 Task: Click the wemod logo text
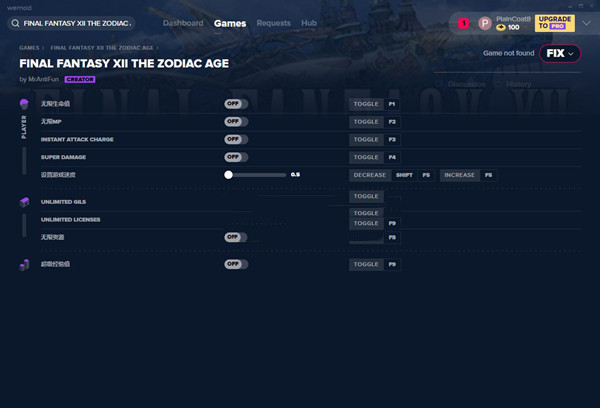click(19, 8)
